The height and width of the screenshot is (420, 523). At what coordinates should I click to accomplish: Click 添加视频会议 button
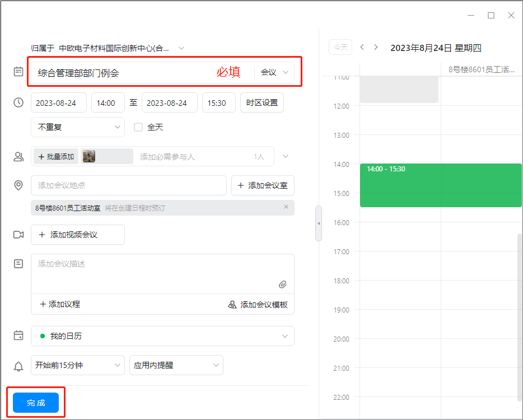point(78,235)
